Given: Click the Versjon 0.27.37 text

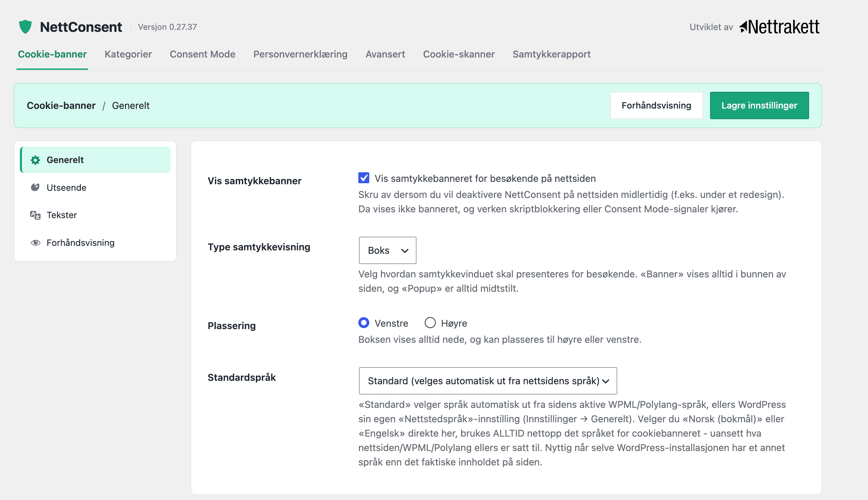Looking at the screenshot, I should point(167,27).
